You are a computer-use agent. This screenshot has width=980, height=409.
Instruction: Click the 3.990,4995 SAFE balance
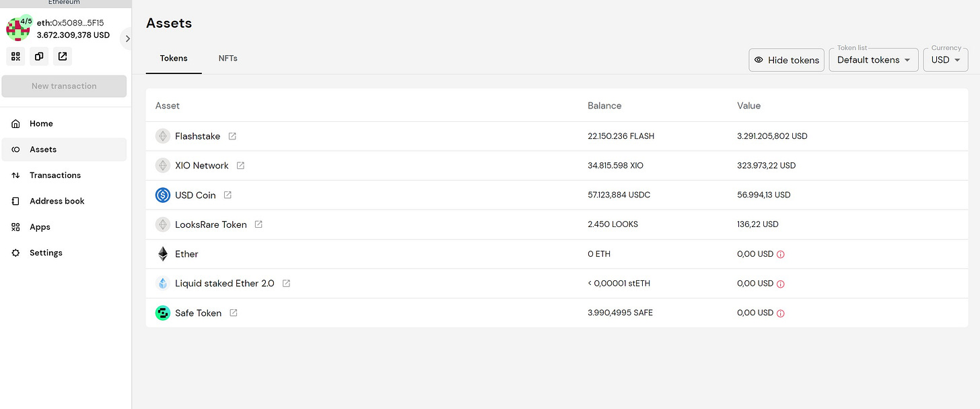click(620, 313)
